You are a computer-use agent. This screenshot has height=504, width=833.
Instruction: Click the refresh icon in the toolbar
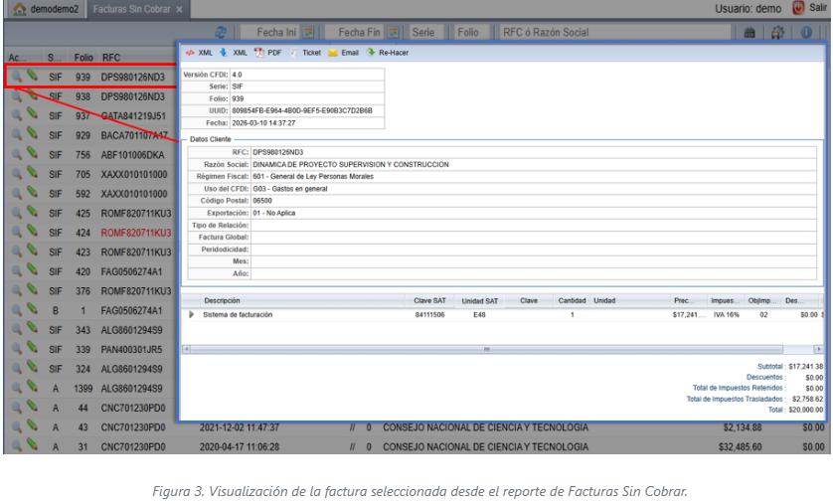[x=221, y=33]
